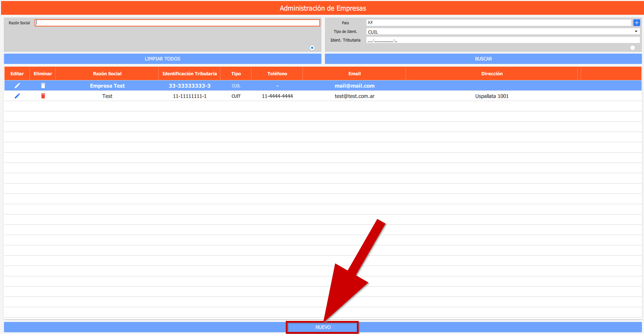Screen dimensions: 644x334
Task: Delete Empresa Test using trash icon
Action: (43, 86)
